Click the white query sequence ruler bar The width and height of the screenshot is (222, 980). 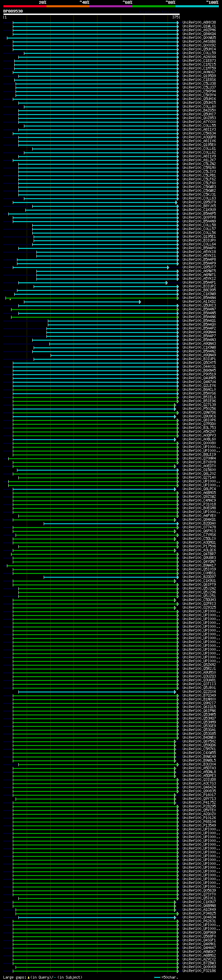(92, 14)
